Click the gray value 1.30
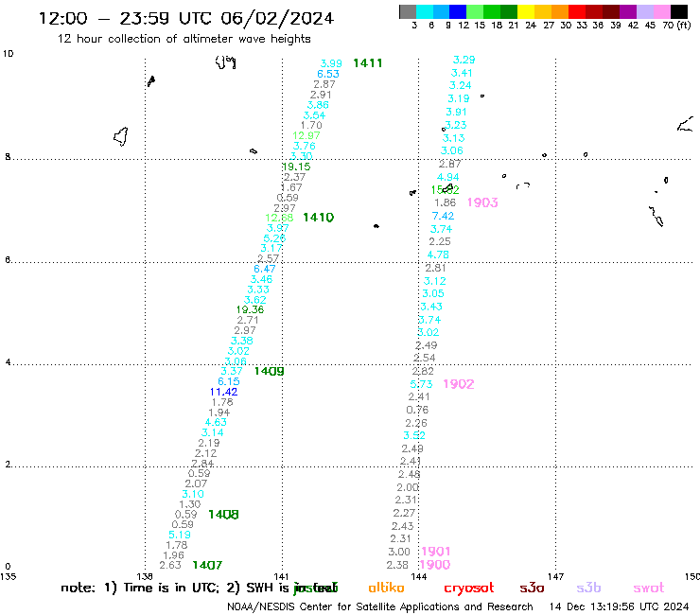Viewport: 700px width, 615px height. [190, 503]
